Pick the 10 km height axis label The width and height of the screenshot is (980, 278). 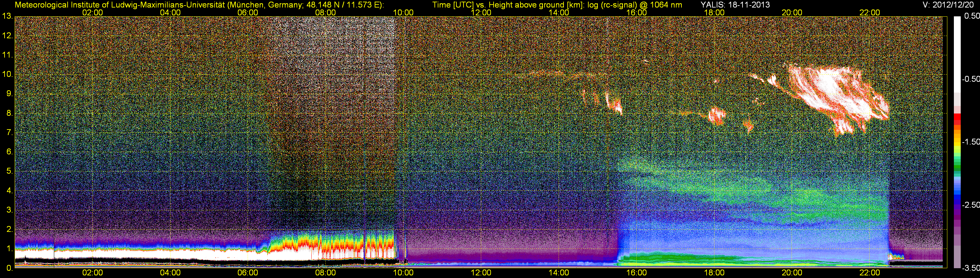pyautogui.click(x=7, y=74)
